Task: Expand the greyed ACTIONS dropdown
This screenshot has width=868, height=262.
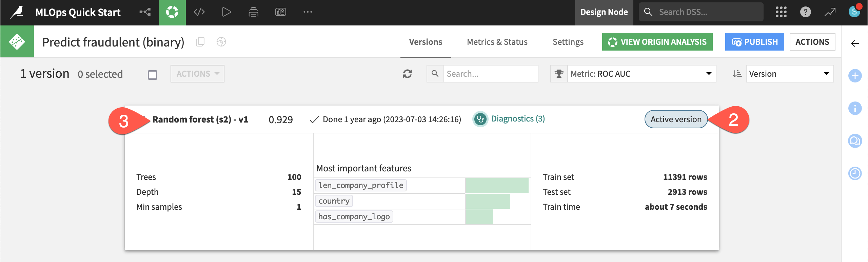Action: pyautogui.click(x=197, y=74)
